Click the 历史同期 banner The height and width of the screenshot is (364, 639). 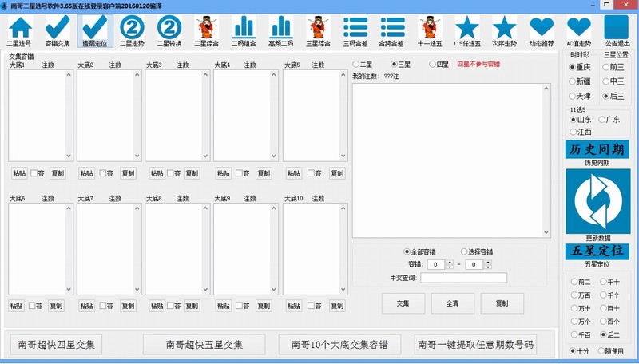click(x=597, y=150)
